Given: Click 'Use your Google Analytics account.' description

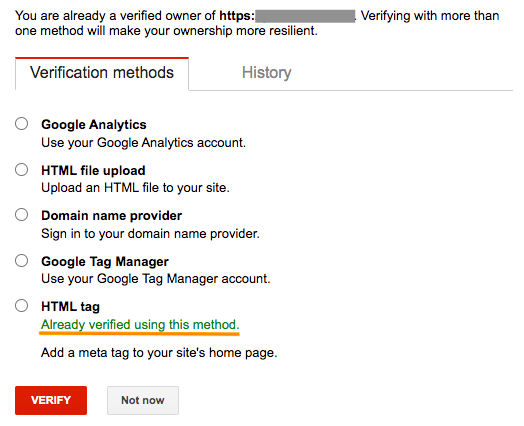Looking at the screenshot, I should [143, 143].
